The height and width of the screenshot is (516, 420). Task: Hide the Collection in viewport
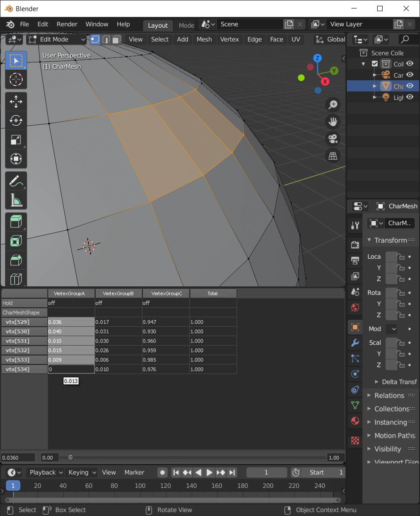410,63
